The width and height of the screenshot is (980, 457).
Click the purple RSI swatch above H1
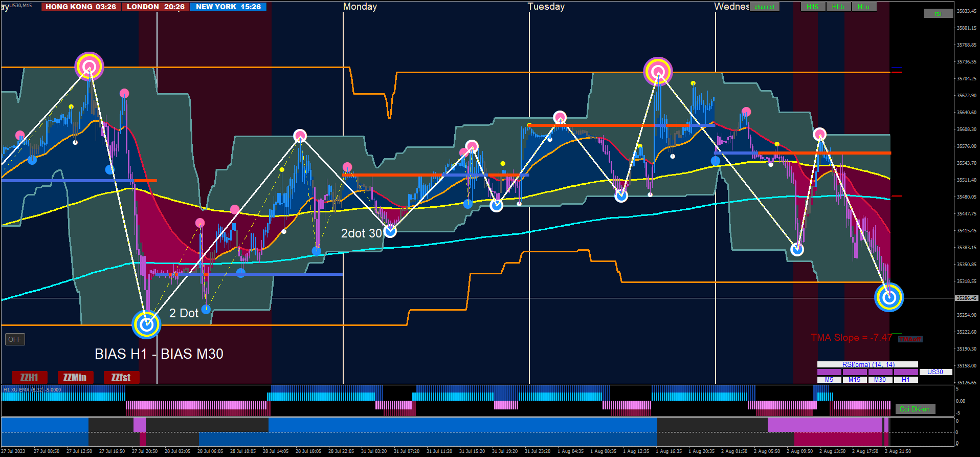click(x=906, y=372)
